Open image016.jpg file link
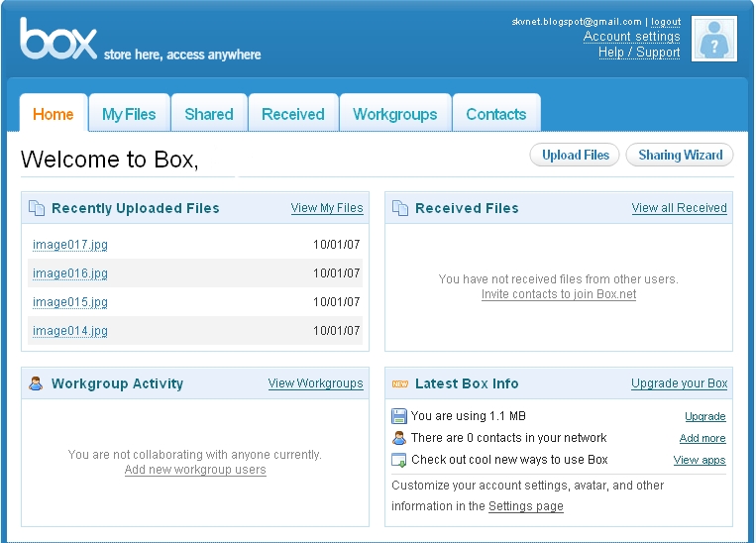 (x=70, y=273)
